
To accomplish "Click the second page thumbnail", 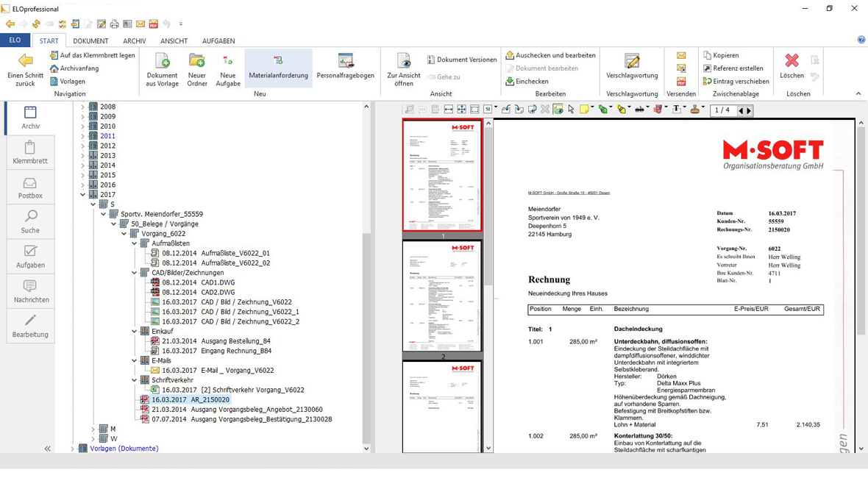I will tap(442, 296).
